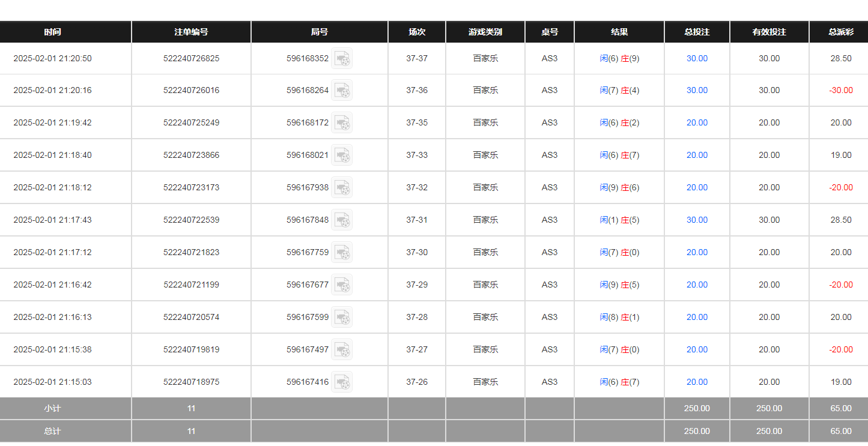
Task: Click the 总派彩 column header
Action: pos(840,32)
